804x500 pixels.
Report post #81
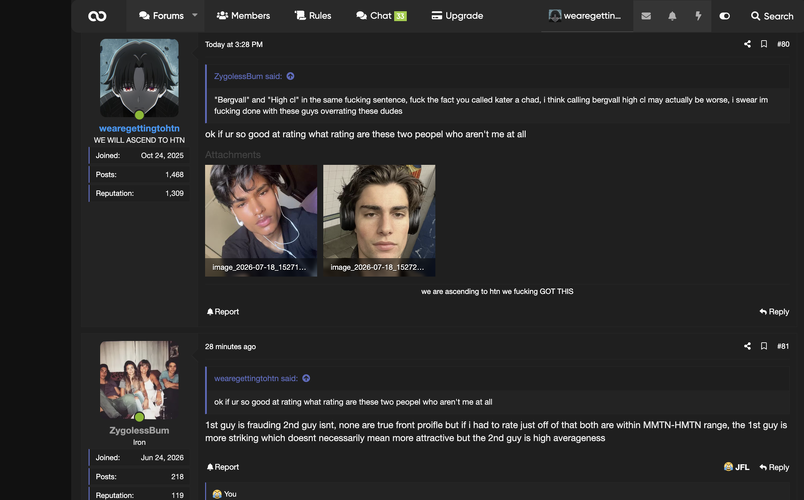[223, 467]
